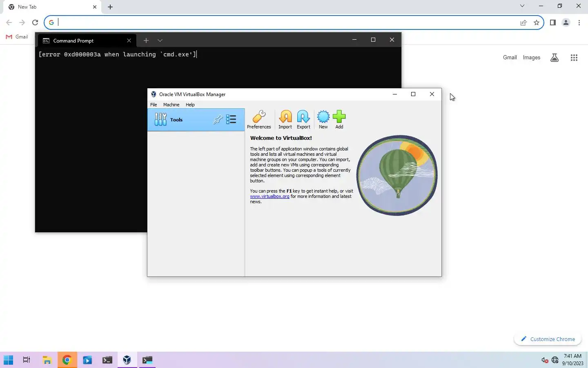Click the VirtualBox balloon illustration
The height and width of the screenshot is (368, 588).
397,175
